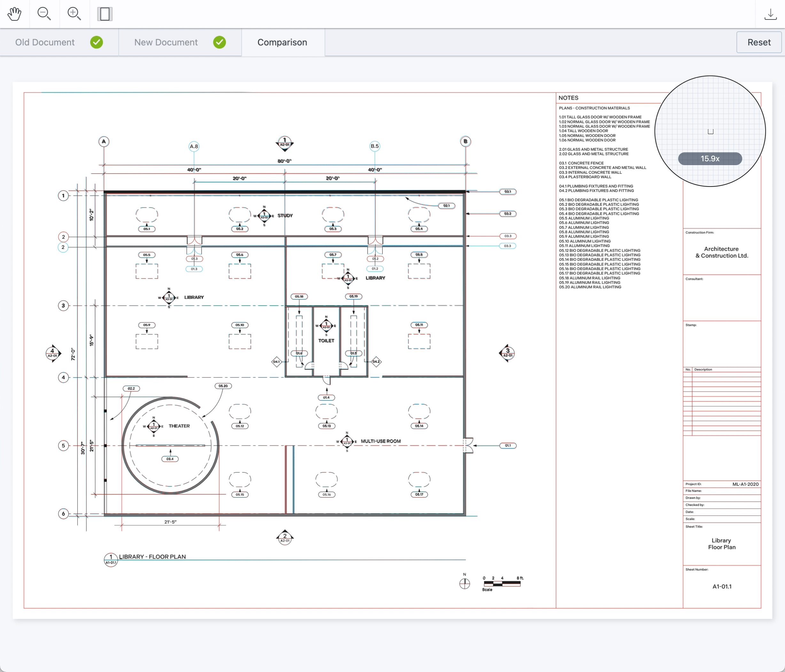Toggle the side-by-side view icon
Screen dimensions: 785x672
point(105,14)
